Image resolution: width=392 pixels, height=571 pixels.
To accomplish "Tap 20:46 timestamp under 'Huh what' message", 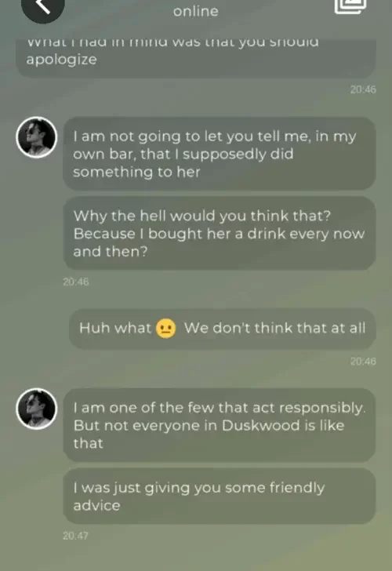I will [363, 362].
